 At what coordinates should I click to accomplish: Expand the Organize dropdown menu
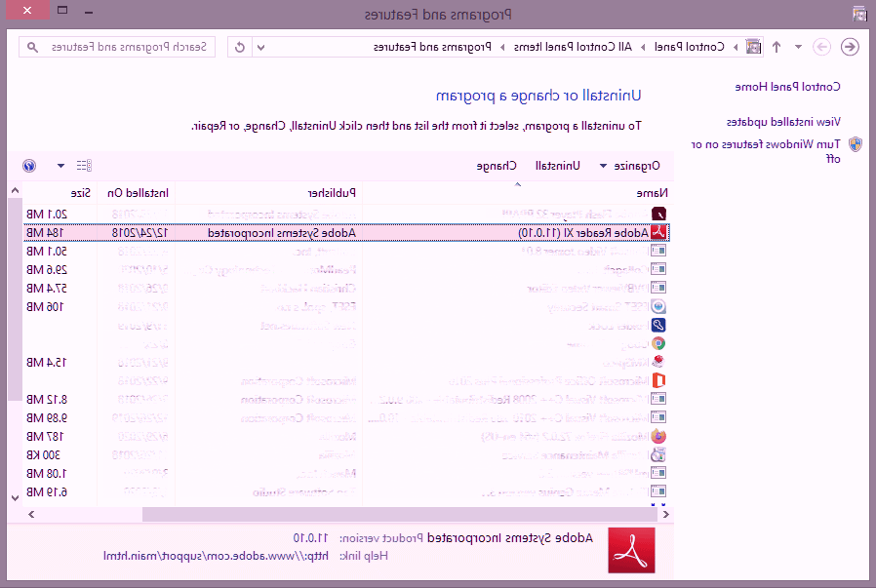tap(630, 166)
